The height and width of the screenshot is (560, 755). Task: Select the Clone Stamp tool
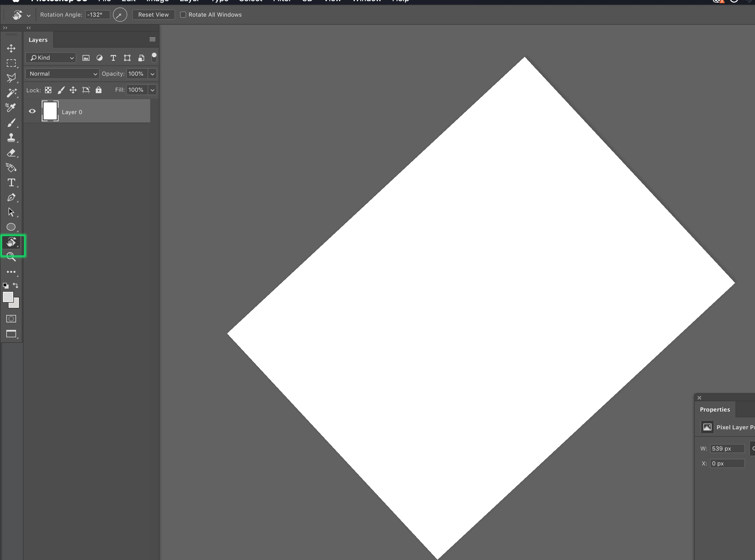point(11,138)
